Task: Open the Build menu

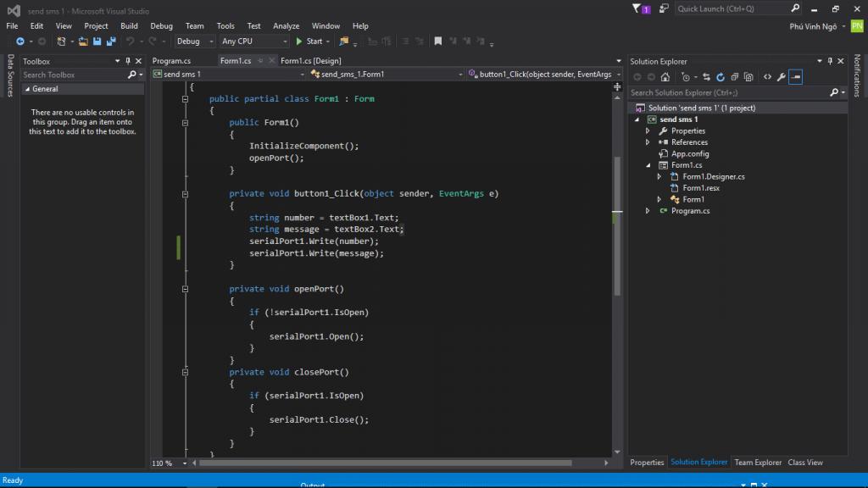Action: [129, 26]
